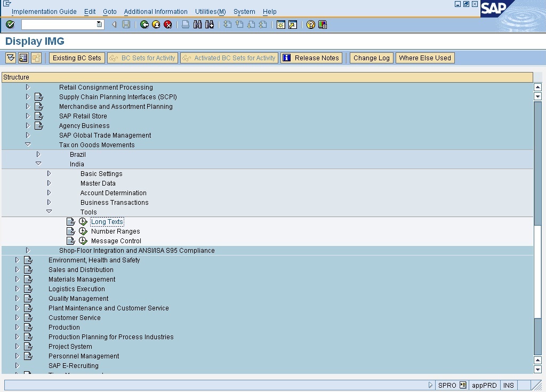
Task: Click the Expand All icon in IMG toolbar
Action: (x=11, y=58)
